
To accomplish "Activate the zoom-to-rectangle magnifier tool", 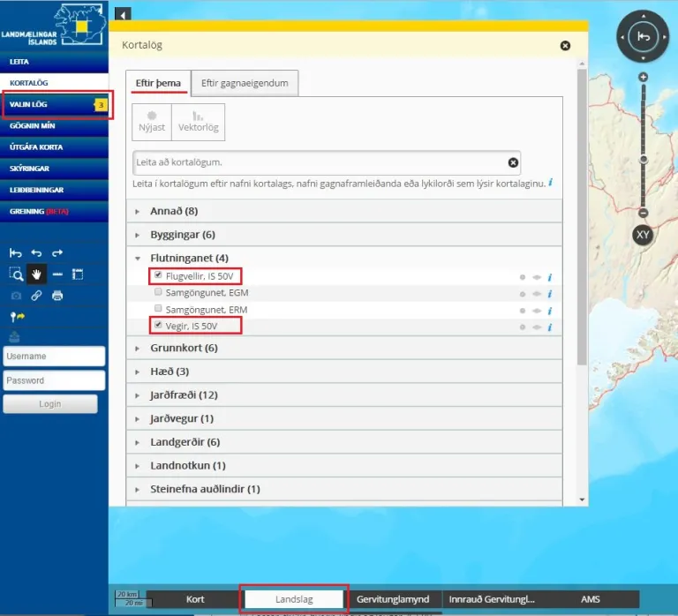I will pos(16,274).
